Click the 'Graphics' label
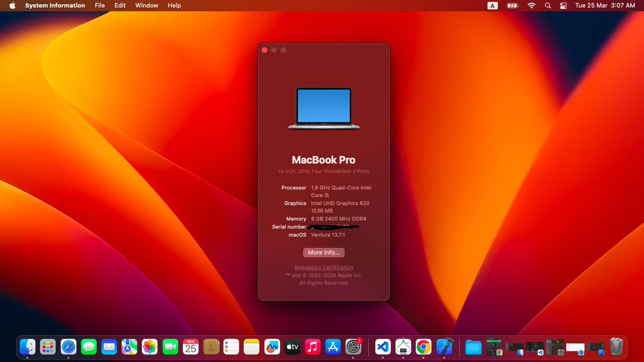The height and width of the screenshot is (362, 644). tap(296, 203)
